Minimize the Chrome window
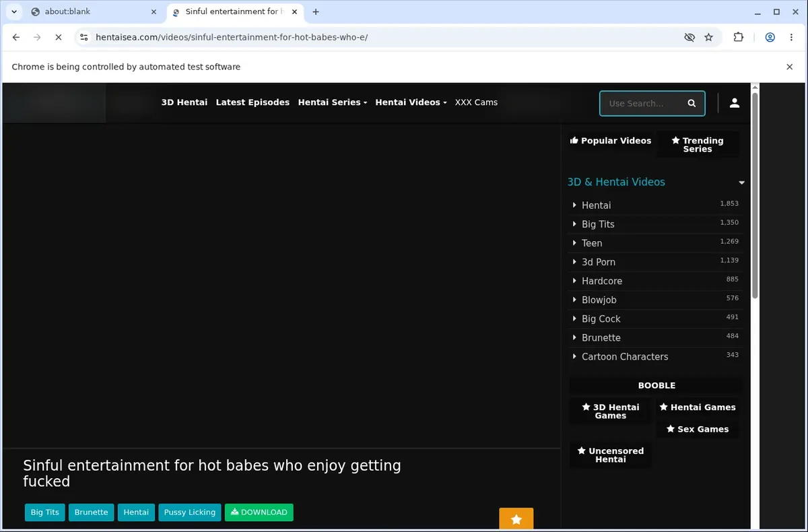 757,11
